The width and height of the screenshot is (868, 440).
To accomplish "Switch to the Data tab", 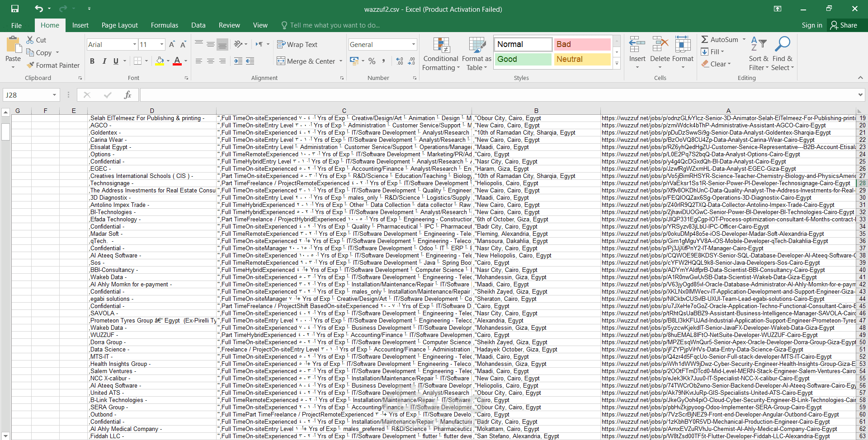I will coord(198,25).
